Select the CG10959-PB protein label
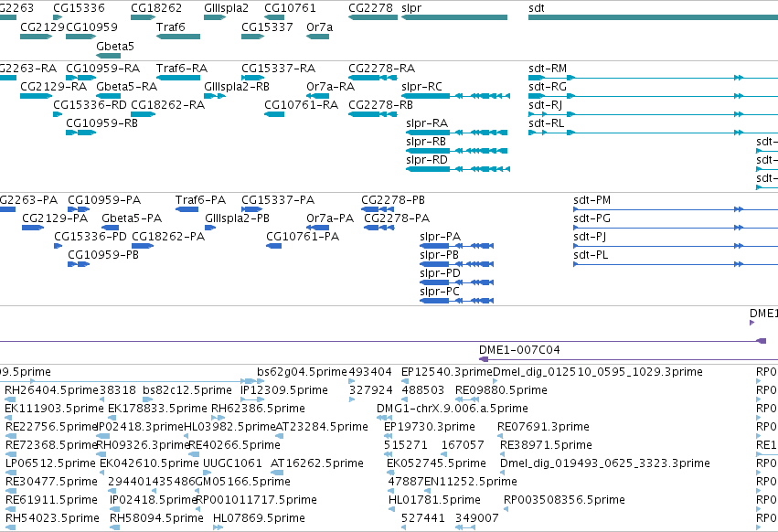The image size is (778, 532). point(103,255)
